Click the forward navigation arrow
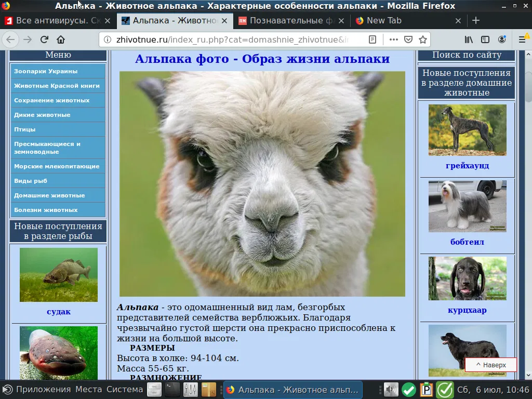Image resolution: width=532 pixels, height=399 pixels. tap(28, 39)
